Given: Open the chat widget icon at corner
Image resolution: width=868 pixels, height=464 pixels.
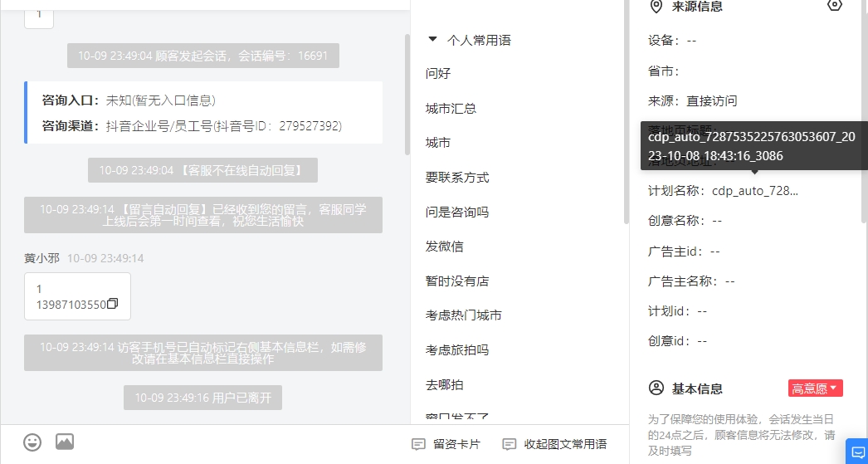Looking at the screenshot, I should click(x=857, y=452).
